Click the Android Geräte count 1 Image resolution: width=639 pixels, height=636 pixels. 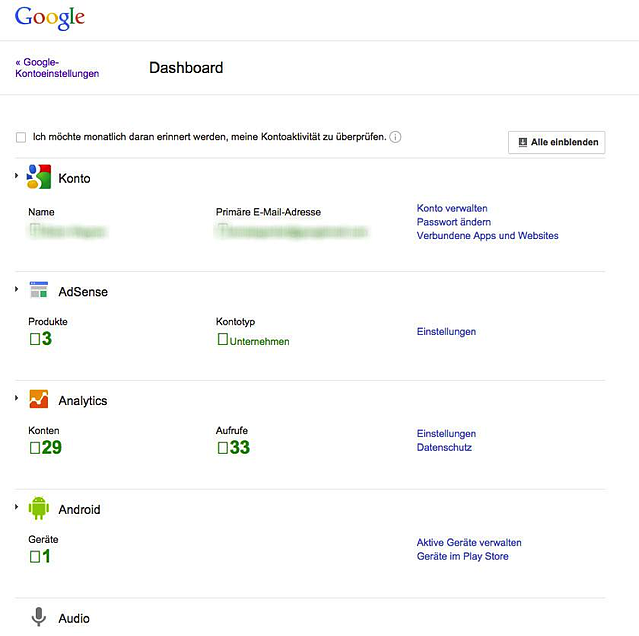tap(40, 556)
